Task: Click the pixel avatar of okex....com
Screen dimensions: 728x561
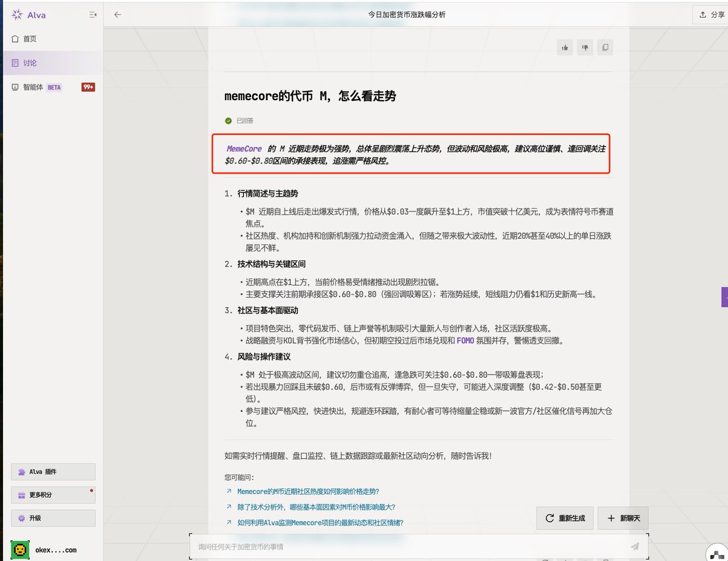Action: point(20,550)
